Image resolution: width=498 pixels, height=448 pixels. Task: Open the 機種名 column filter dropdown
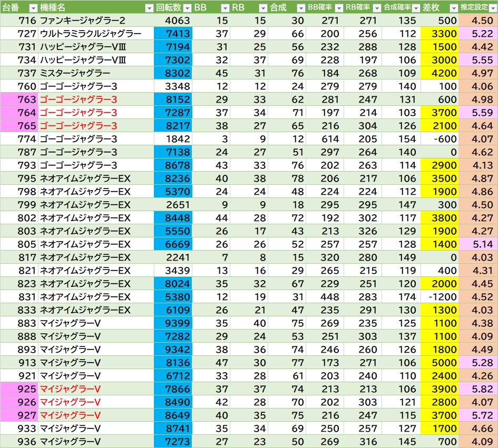coord(149,8)
